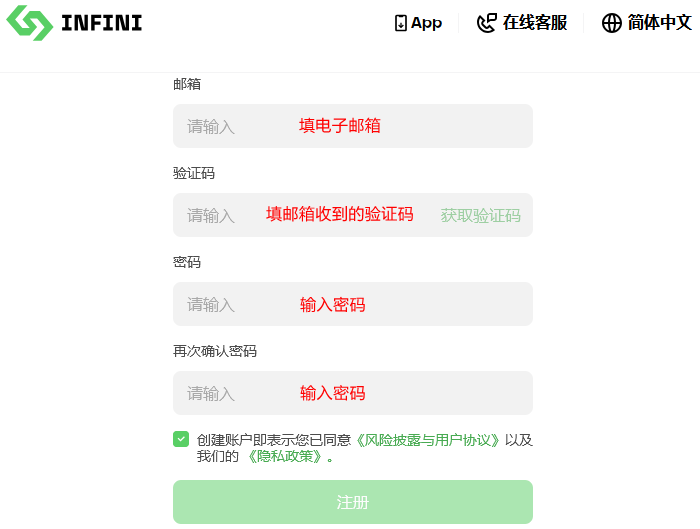Click the INFINI brand name text
Screen dimensions: 700x529
click(x=102, y=23)
